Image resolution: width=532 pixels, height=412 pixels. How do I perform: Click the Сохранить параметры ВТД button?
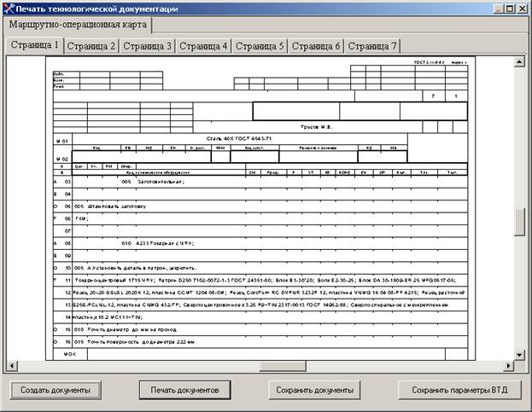click(459, 391)
